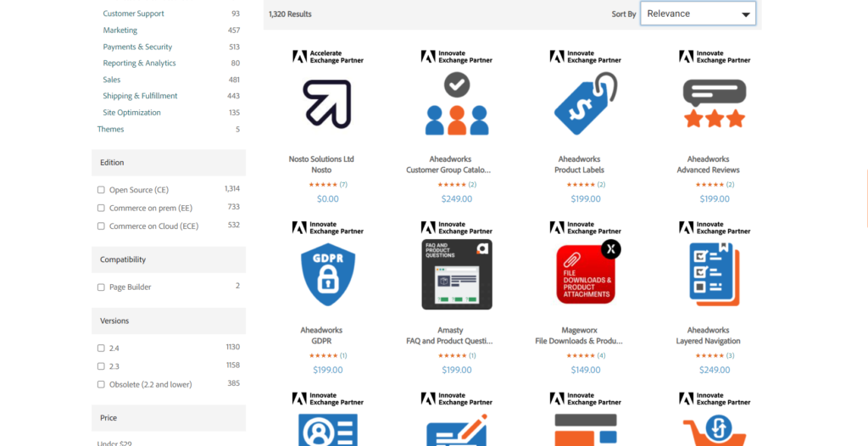
Task: Open the Nosto arrow logo icon
Action: pos(327,104)
